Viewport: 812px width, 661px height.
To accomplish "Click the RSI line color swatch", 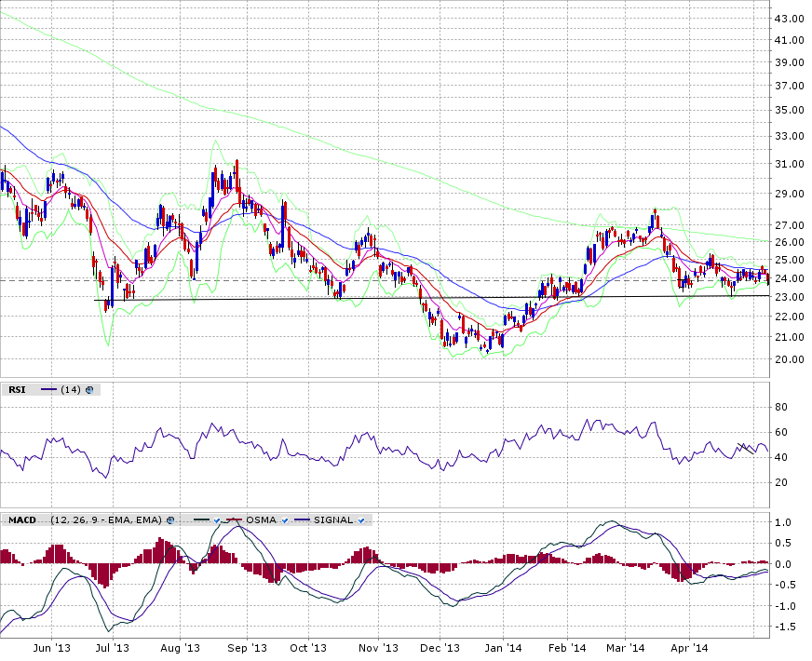I will pyautogui.click(x=48, y=390).
